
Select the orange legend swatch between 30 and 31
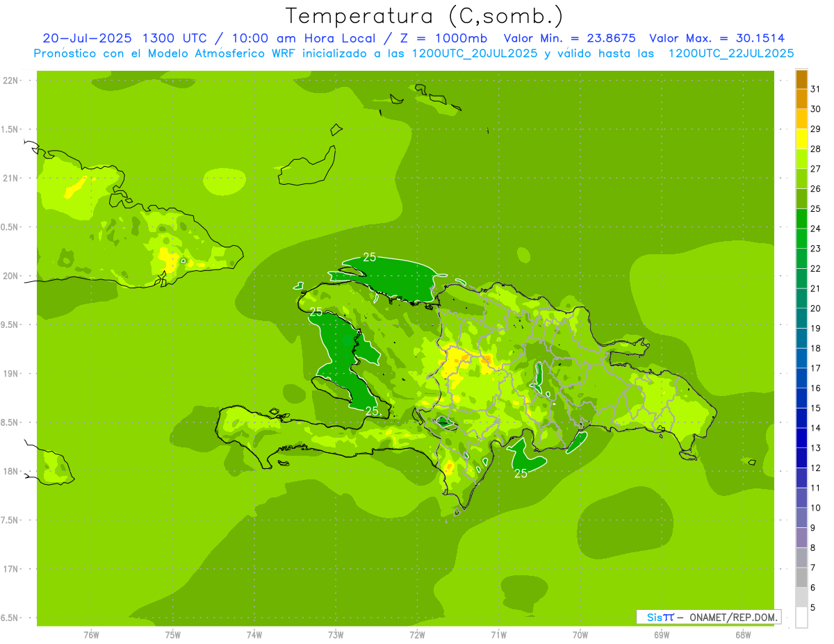[801, 99]
